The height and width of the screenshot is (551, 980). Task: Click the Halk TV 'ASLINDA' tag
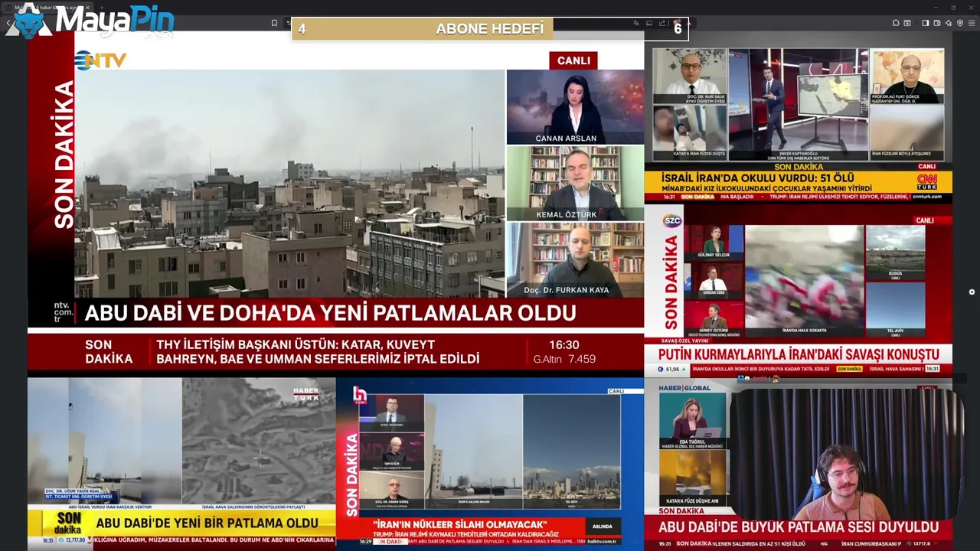pyautogui.click(x=603, y=527)
